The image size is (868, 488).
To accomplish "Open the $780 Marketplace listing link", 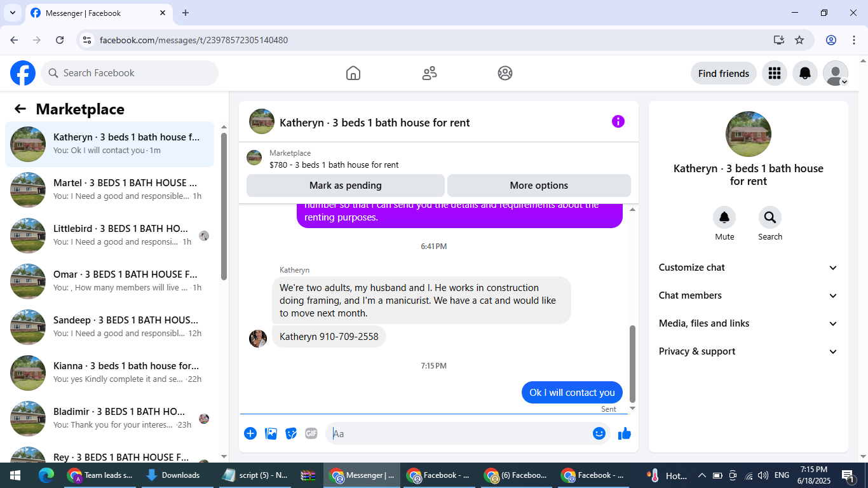I will coord(334,165).
